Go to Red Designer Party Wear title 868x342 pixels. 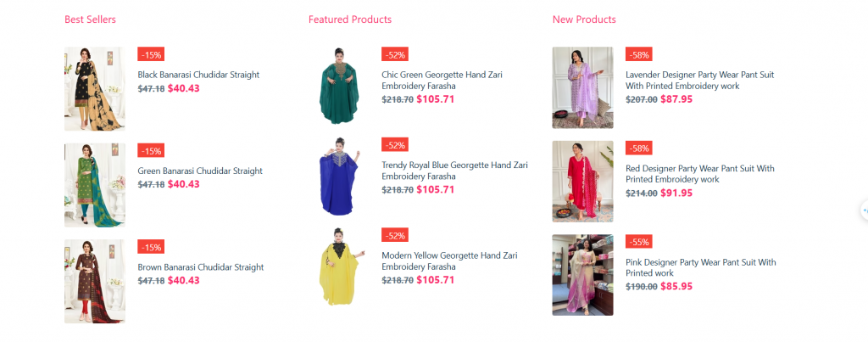tap(699, 173)
